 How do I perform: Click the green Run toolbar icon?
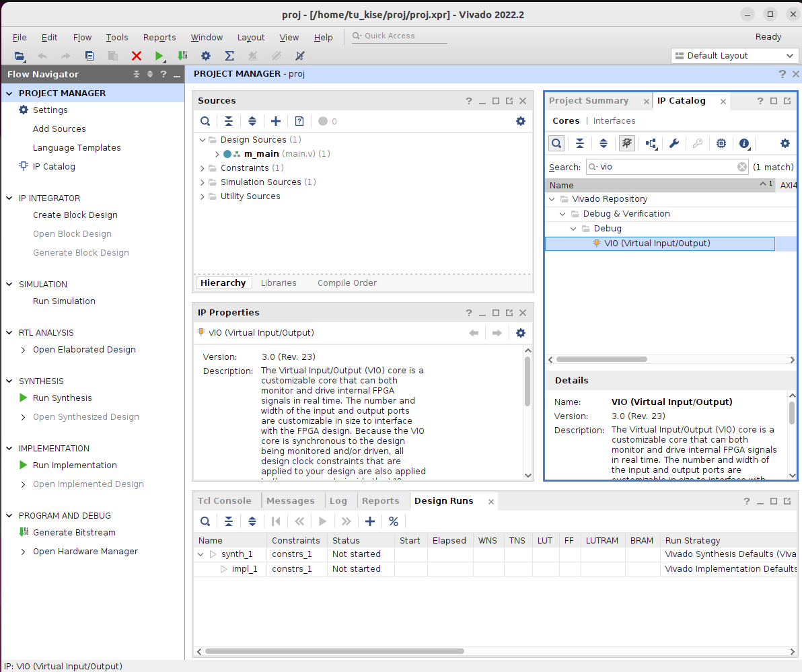click(x=159, y=57)
